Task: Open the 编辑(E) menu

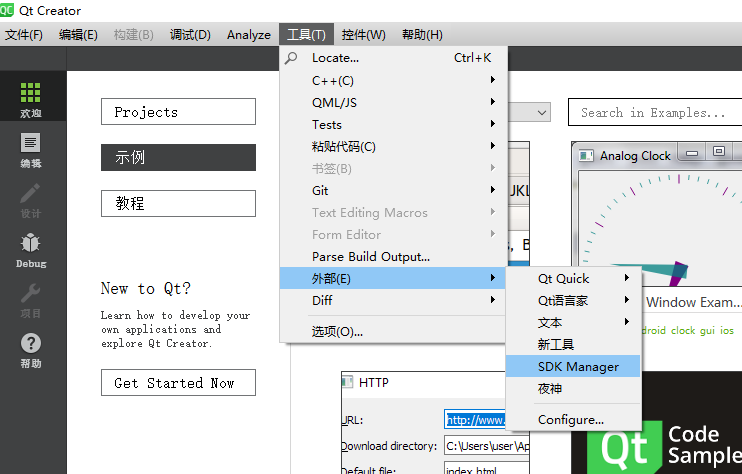Action: [x=78, y=35]
